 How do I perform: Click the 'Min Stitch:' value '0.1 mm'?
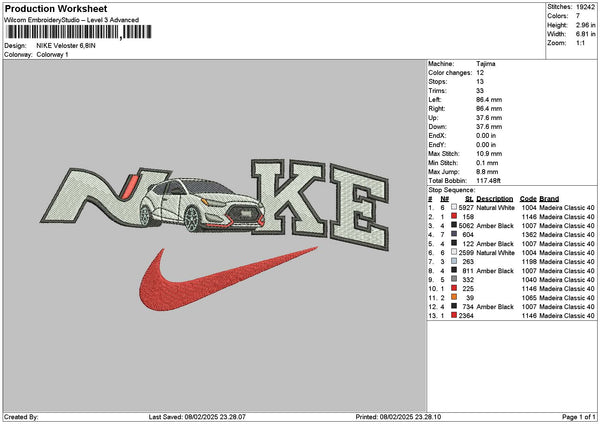(x=487, y=163)
